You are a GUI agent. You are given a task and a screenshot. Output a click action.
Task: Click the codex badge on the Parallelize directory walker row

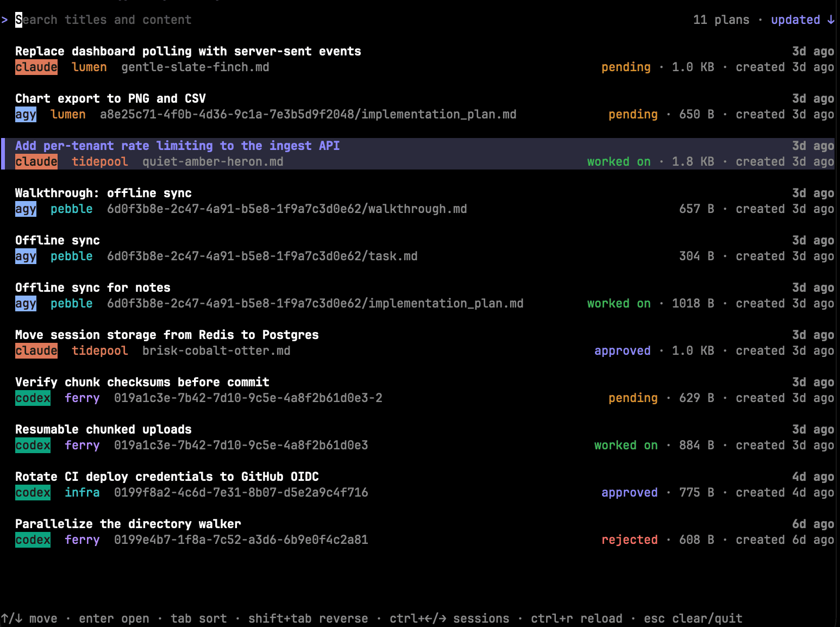coord(33,540)
